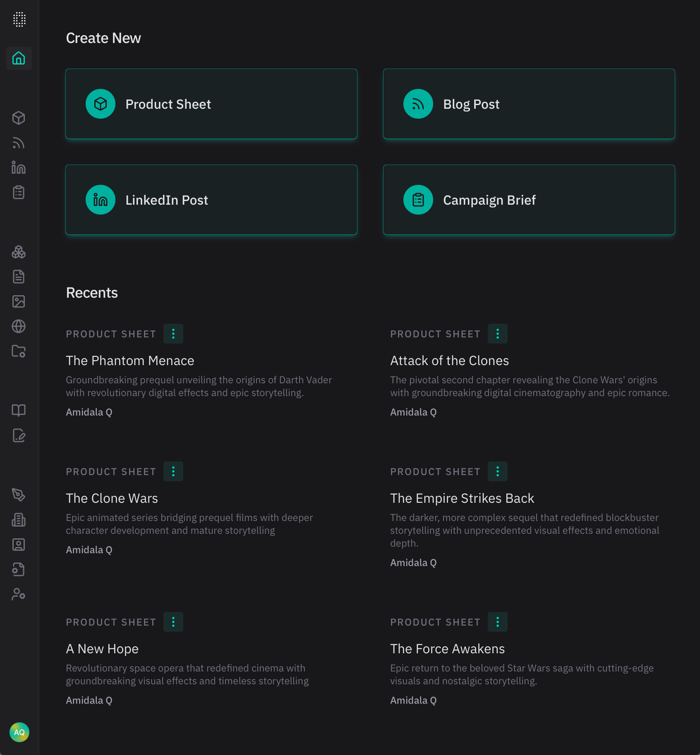Open the Product Sheet cube icon in sidebar

(19, 118)
